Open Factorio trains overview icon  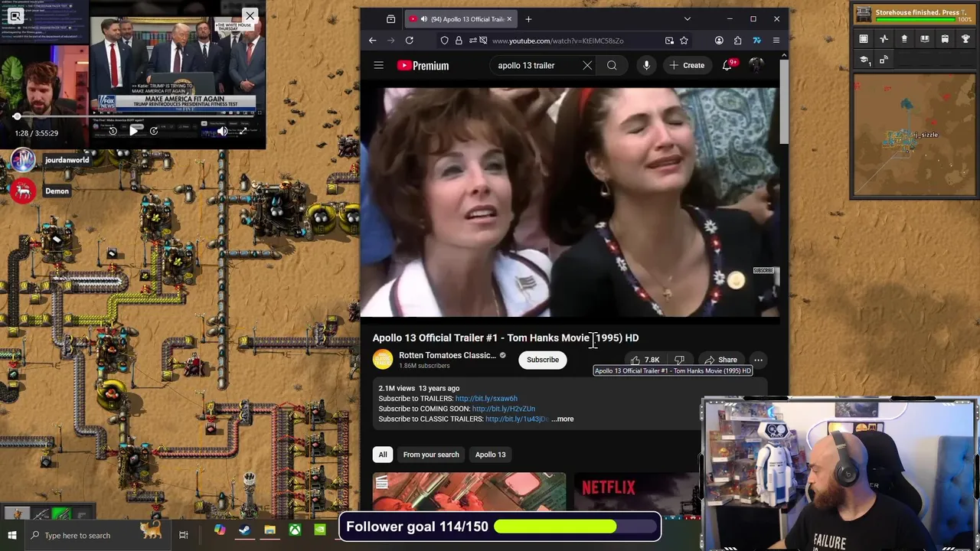(945, 39)
